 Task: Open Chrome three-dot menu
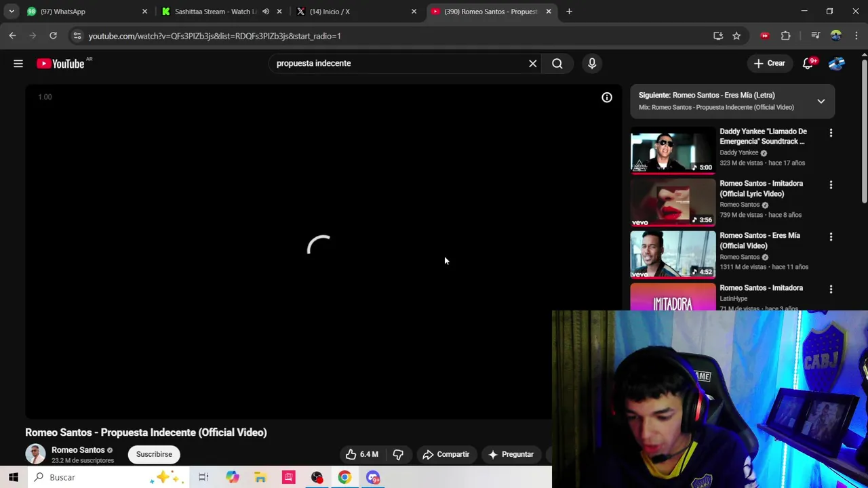pyautogui.click(x=856, y=36)
